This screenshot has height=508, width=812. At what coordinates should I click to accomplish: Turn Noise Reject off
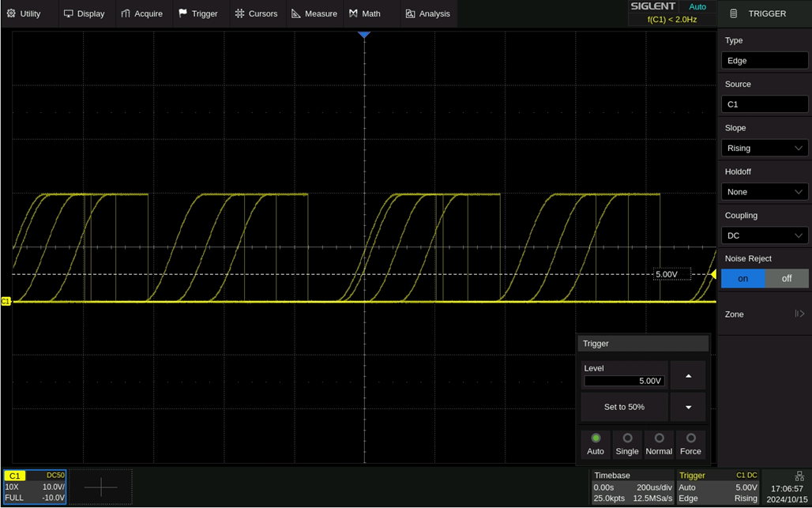pos(787,278)
